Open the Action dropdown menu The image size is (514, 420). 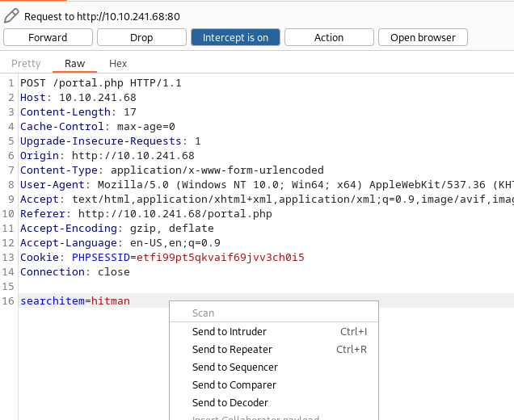pos(329,37)
